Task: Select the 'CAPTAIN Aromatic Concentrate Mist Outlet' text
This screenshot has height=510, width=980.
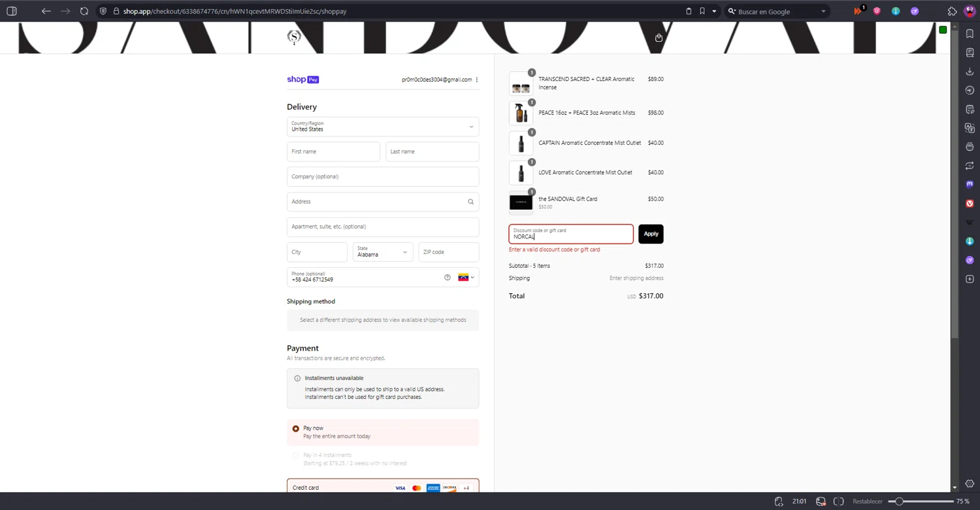Action: tap(590, 143)
